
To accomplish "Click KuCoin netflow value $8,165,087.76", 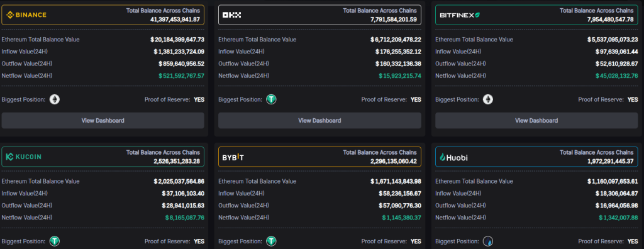I will (184, 218).
